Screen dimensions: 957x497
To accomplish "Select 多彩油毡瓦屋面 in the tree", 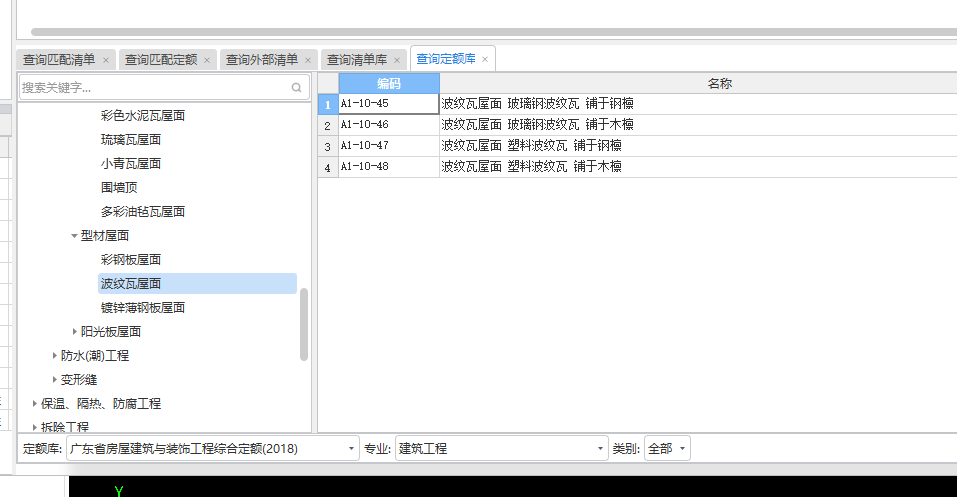I will pos(143,212).
